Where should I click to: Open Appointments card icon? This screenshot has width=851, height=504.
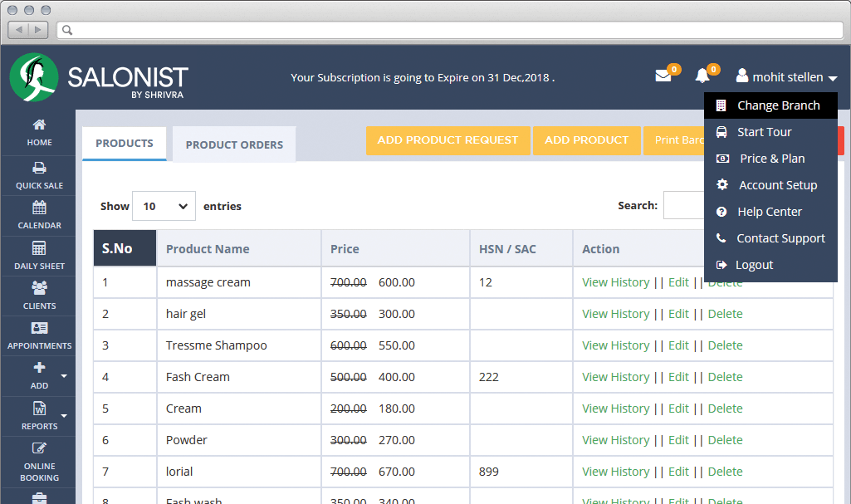click(x=39, y=328)
